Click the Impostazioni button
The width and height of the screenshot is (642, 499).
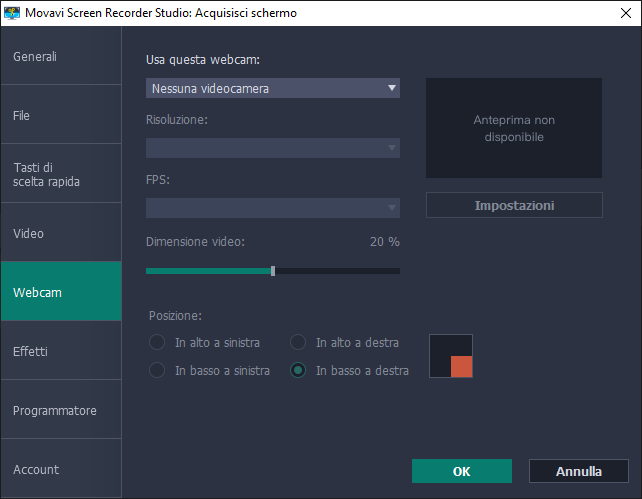514,205
